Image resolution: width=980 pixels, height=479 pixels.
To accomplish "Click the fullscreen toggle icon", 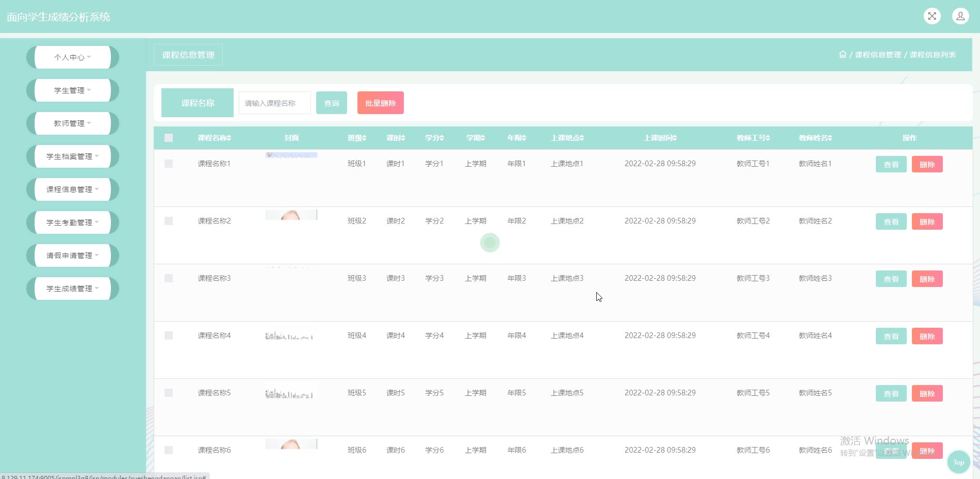I will pyautogui.click(x=932, y=16).
